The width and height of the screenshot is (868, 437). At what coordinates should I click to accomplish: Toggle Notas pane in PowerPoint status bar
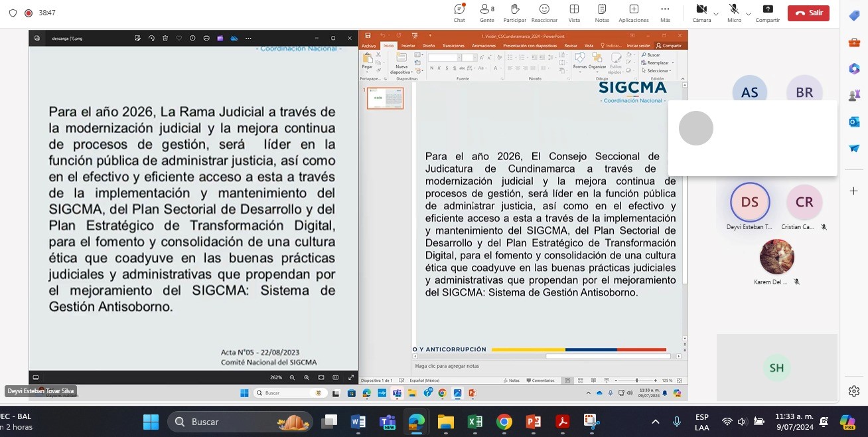[512, 381]
